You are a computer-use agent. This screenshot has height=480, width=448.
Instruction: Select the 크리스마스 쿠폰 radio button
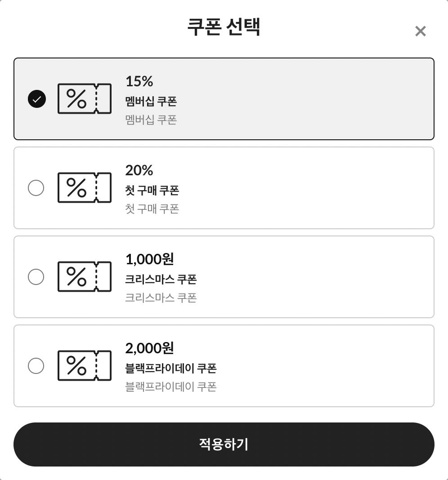click(36, 277)
